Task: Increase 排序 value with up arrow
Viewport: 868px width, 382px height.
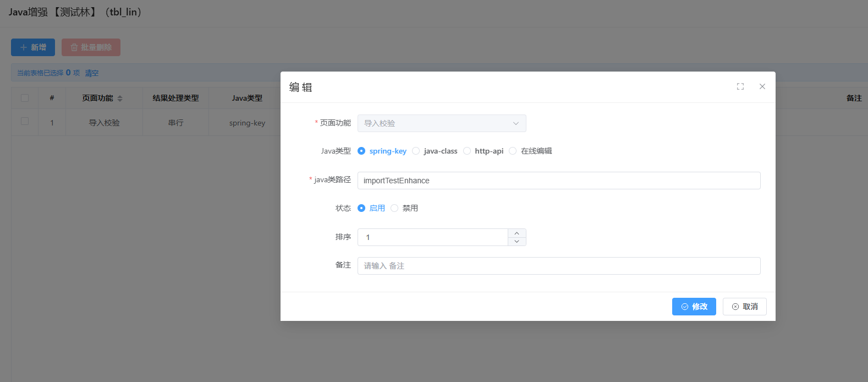Action: 517,233
